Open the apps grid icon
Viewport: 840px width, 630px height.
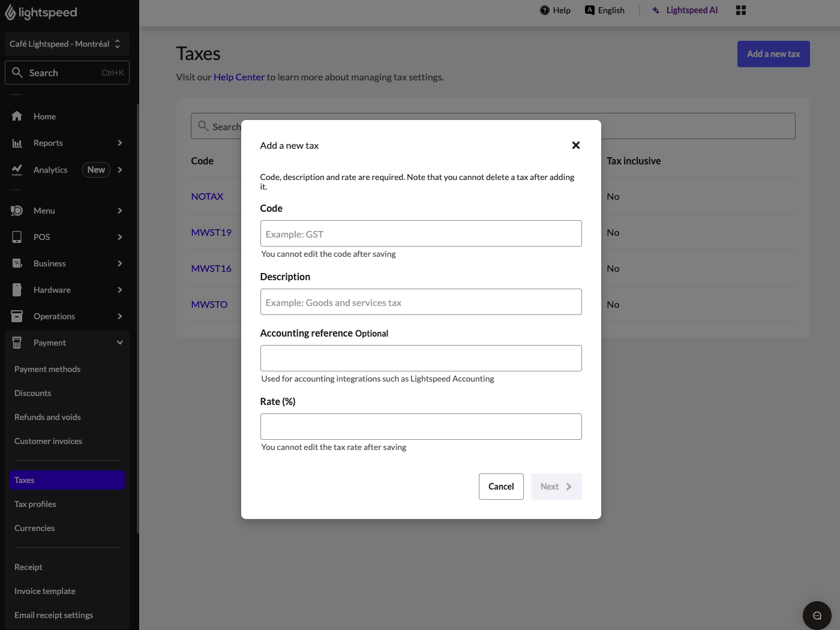(741, 10)
